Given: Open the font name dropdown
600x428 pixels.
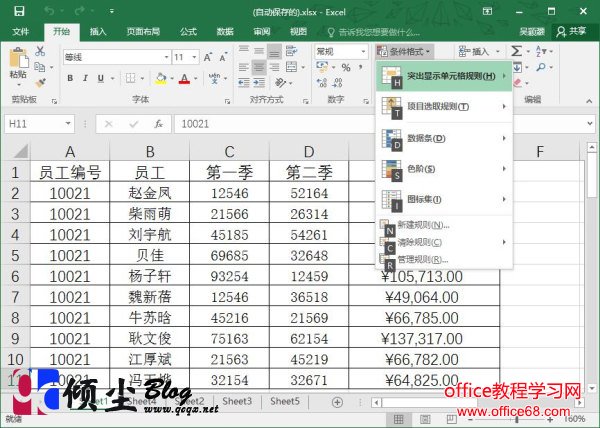Looking at the screenshot, I should click(x=166, y=57).
